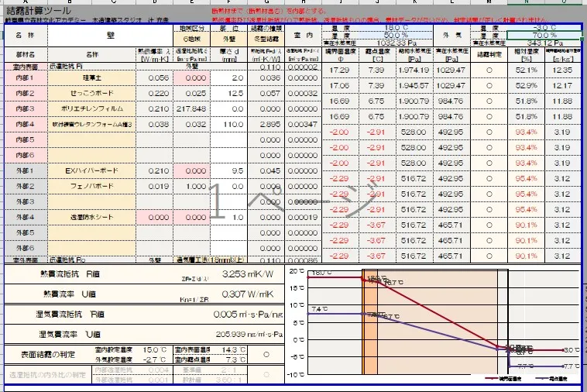The height and width of the screenshot is (392, 587).
Task: Click the ポリエチレンフィルム material cell
Action: [92, 108]
